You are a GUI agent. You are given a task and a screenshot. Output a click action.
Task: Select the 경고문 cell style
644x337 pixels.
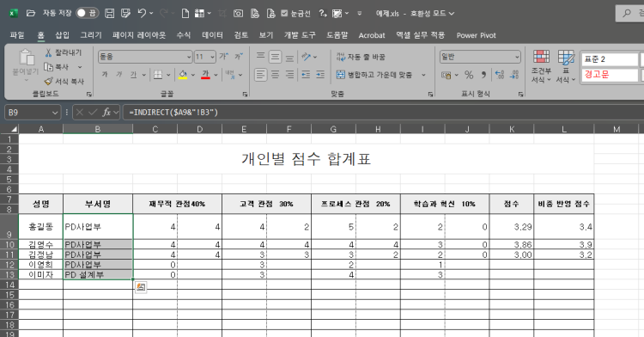tap(609, 75)
